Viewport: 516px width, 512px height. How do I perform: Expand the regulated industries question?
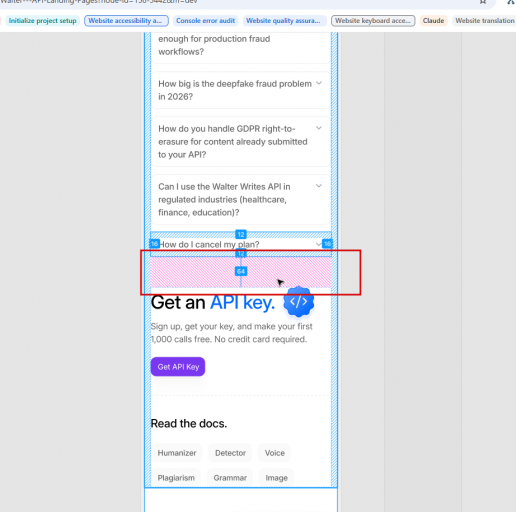(x=241, y=199)
